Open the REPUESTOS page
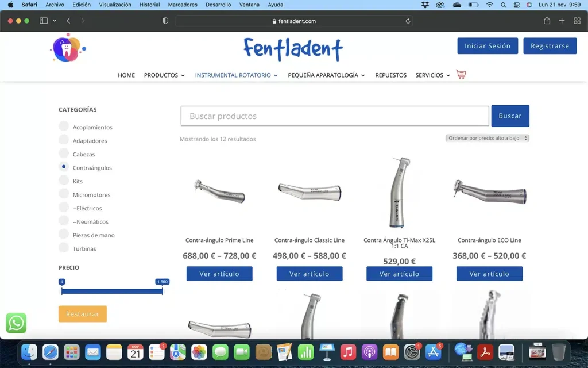The height and width of the screenshot is (368, 588). tap(390, 75)
